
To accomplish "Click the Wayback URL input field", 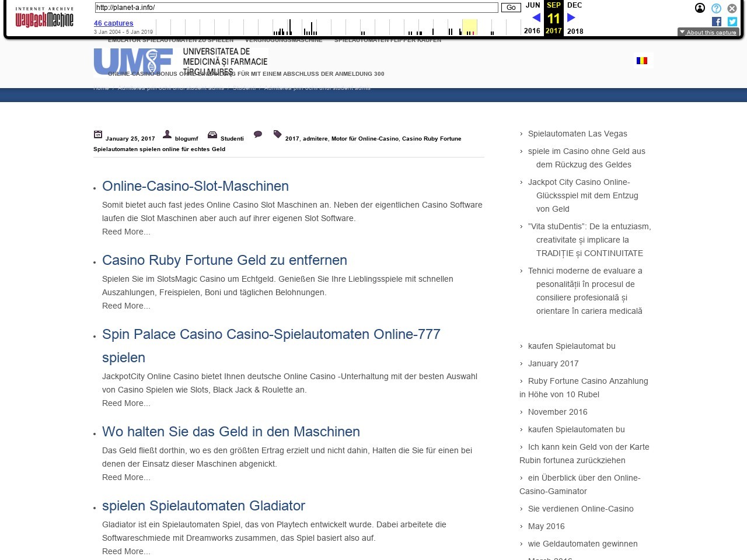I will coord(296,8).
